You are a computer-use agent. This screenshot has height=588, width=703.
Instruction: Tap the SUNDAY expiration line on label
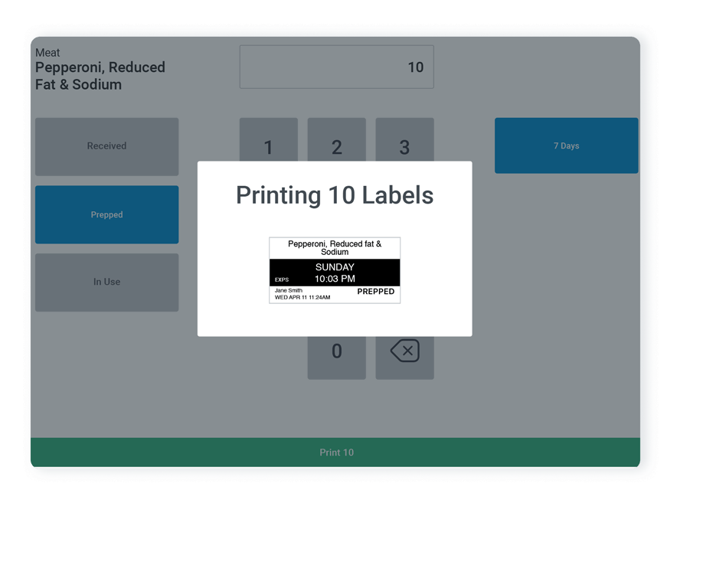335,266
